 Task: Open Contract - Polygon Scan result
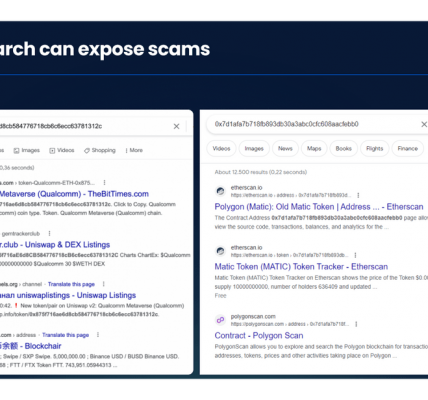tap(259, 335)
